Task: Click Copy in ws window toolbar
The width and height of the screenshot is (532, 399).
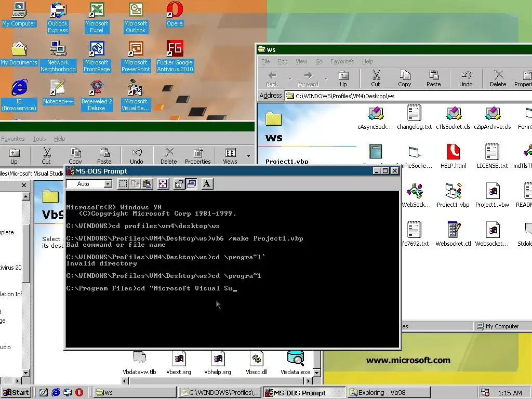Action: point(404,79)
